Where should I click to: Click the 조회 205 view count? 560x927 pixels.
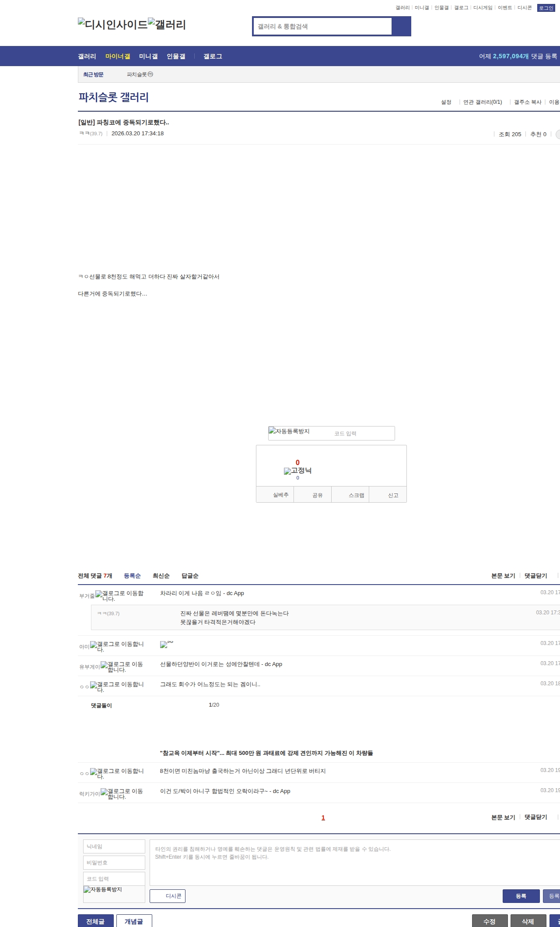510,134
